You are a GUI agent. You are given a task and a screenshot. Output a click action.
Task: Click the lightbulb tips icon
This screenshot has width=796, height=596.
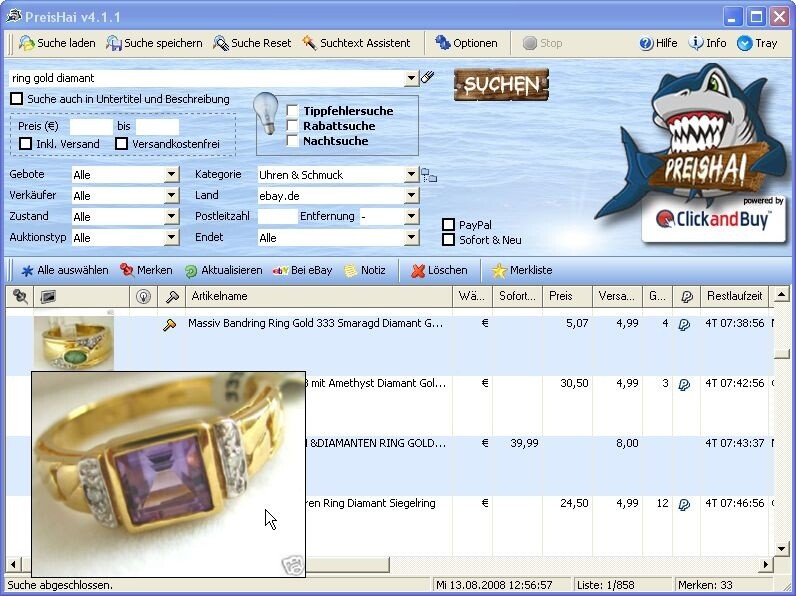point(266,114)
